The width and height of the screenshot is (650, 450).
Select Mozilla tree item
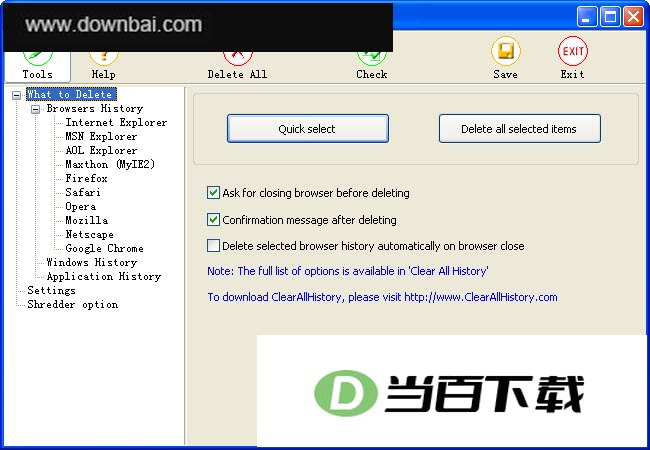pos(87,220)
